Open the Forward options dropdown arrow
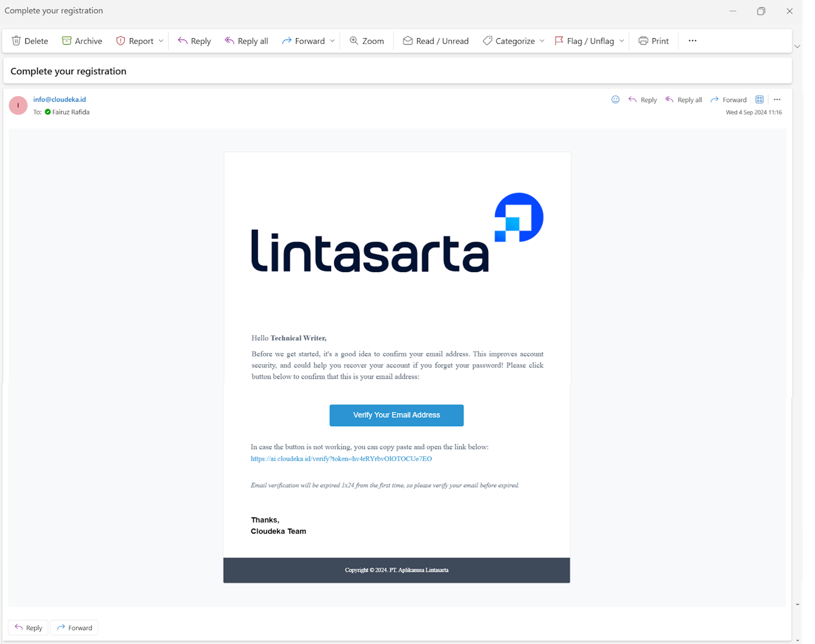Image resolution: width=815 pixels, height=644 pixels. (332, 41)
